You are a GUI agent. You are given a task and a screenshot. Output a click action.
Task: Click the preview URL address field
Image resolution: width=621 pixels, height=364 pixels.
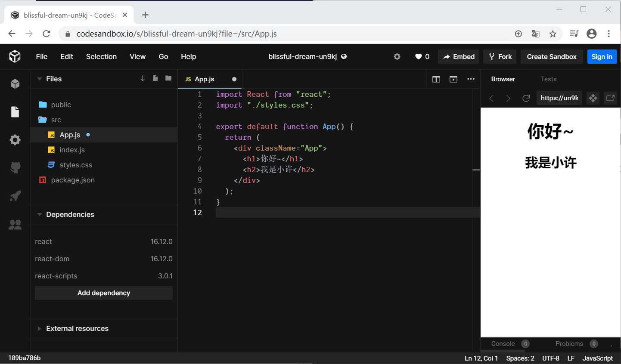[559, 98]
